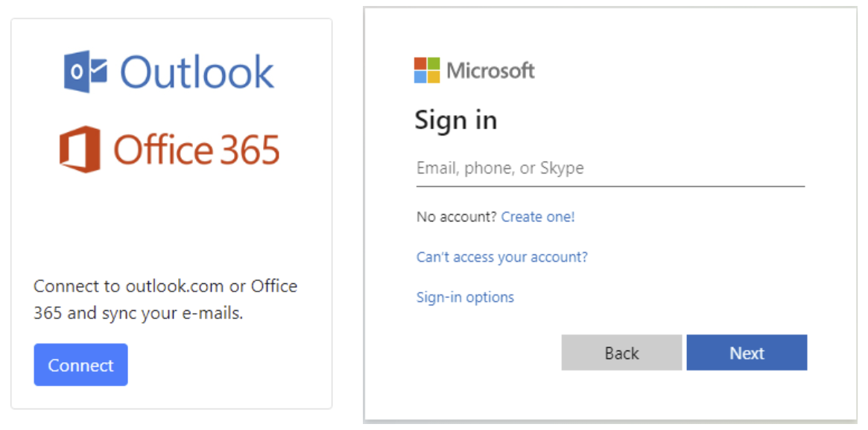Click the gray "Microsoft" wordmark text
The height and width of the screenshot is (430, 868).
point(490,71)
